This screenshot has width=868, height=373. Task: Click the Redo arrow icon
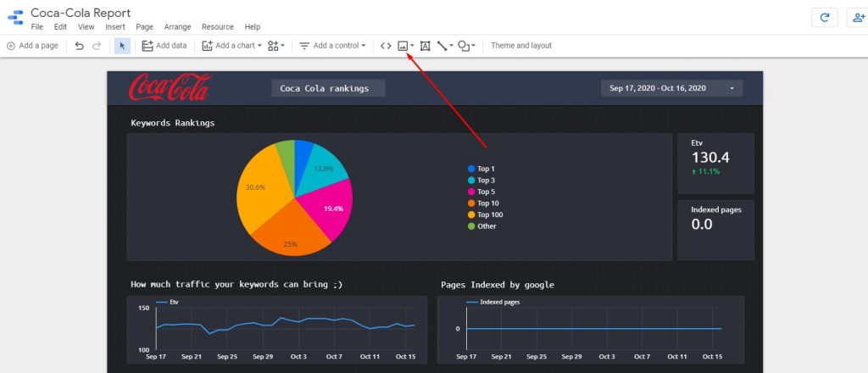coord(97,46)
